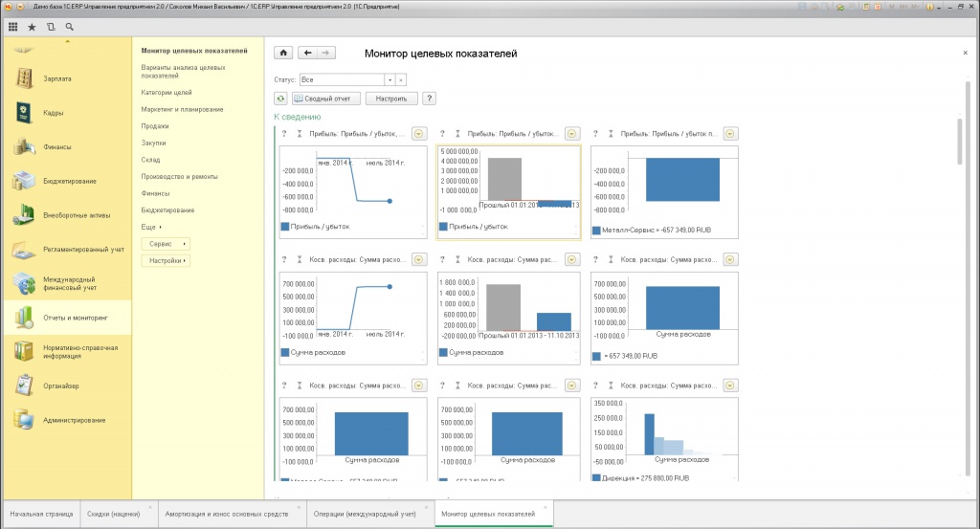Click the back arrow navigation button

(307, 53)
